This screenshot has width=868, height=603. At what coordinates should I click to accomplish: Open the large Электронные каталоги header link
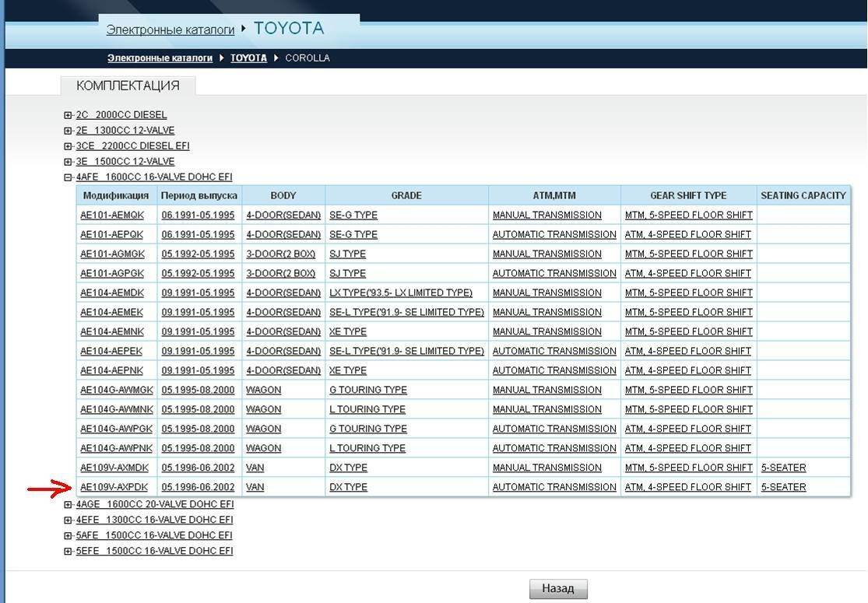[x=170, y=30]
